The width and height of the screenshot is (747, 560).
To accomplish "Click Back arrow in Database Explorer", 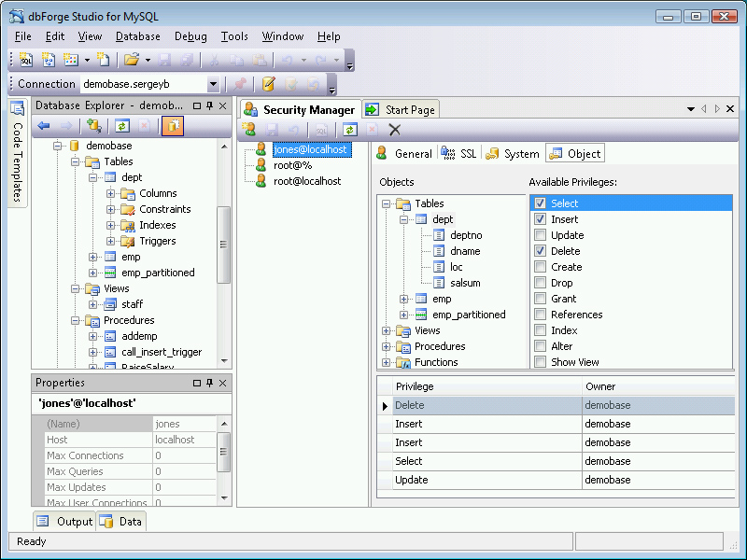I will tap(44, 126).
